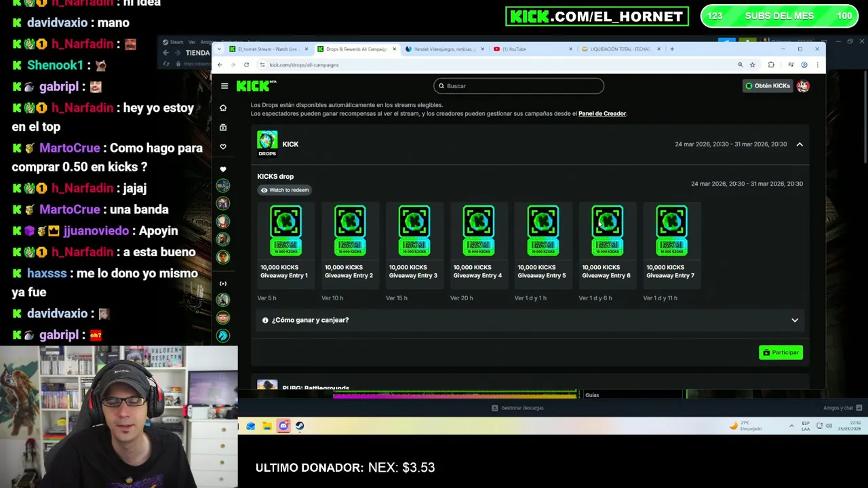Open Discord from the Windows taskbar
This screenshot has height=488, width=868.
[x=283, y=426]
